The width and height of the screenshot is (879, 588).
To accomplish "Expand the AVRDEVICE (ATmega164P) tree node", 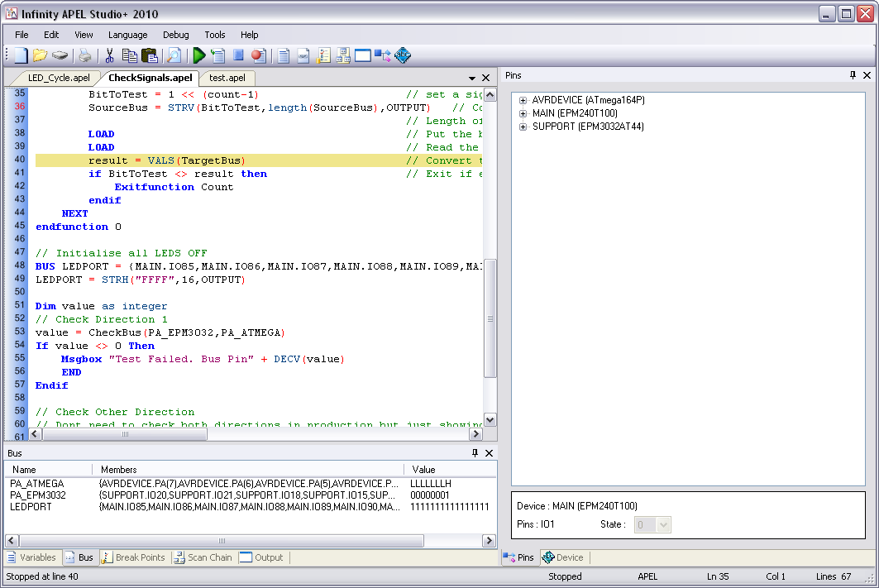I will [523, 100].
